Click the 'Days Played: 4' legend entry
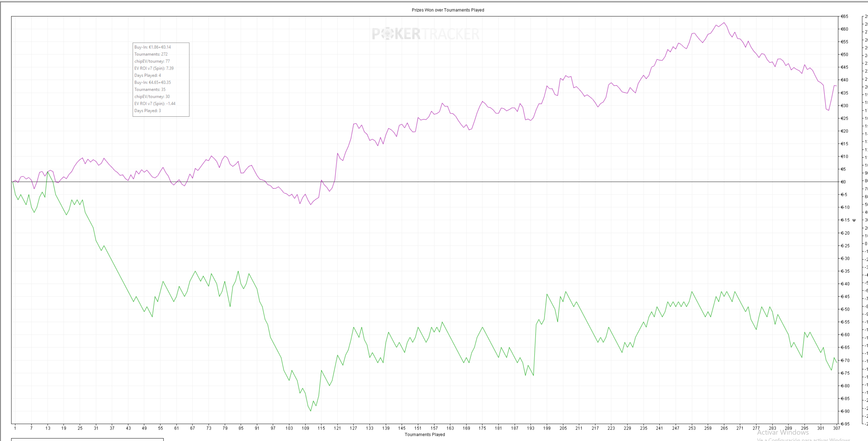868x441 pixels. [x=147, y=75]
